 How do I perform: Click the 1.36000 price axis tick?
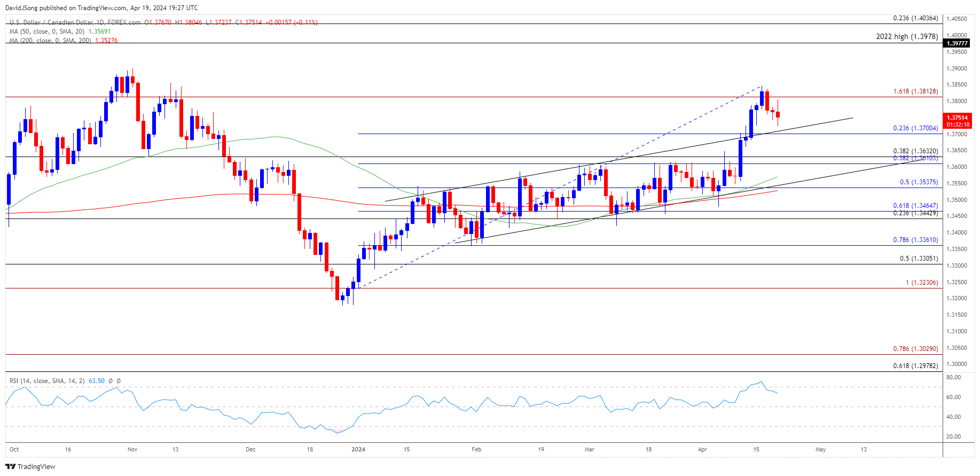[957, 167]
